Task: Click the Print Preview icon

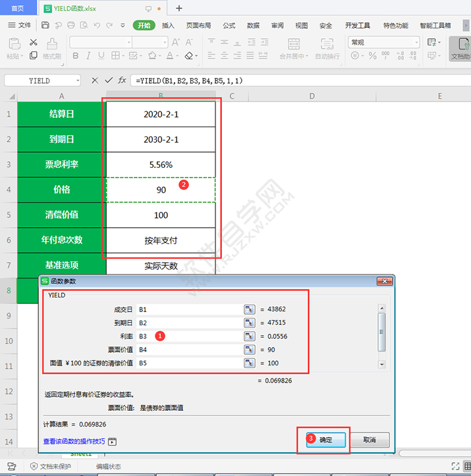Action: coord(84,25)
